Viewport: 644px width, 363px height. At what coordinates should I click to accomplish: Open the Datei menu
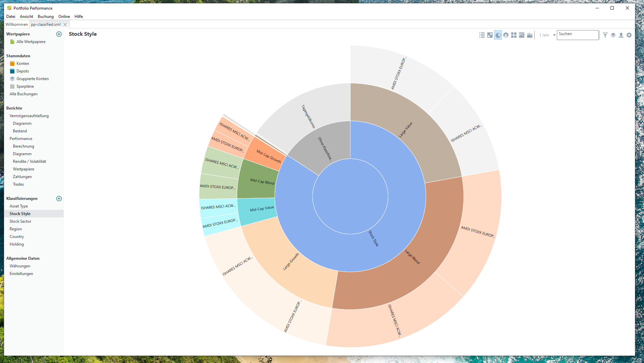pyautogui.click(x=11, y=17)
